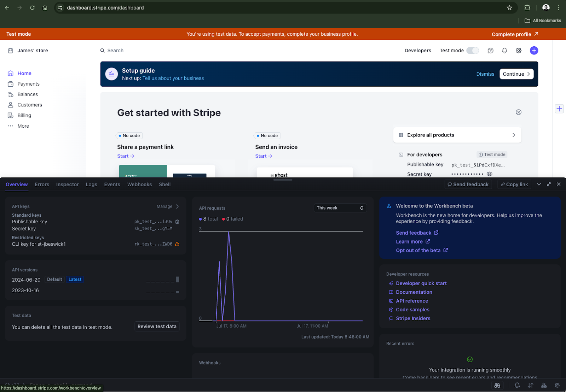Click the purple create plus button
The image size is (566, 392).
coord(534,51)
